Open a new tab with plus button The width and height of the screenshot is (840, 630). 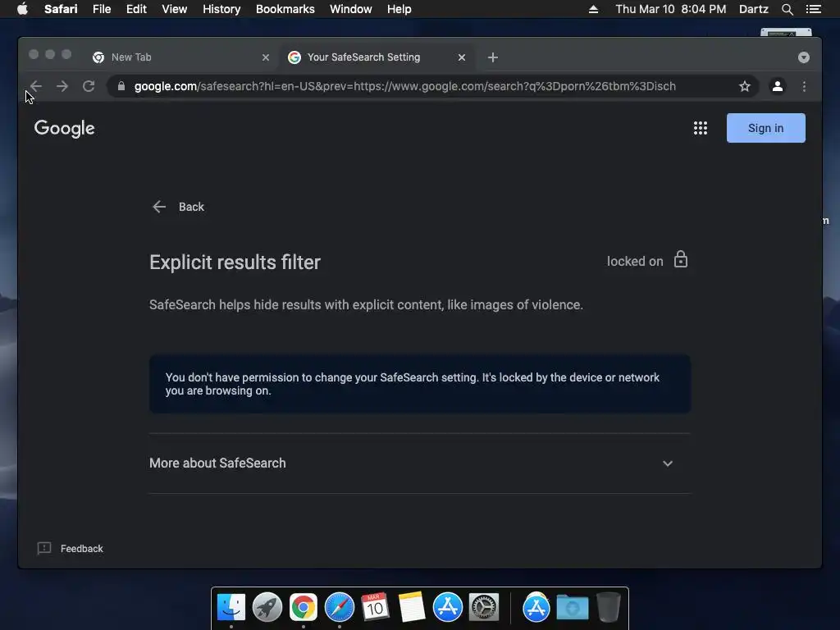point(493,57)
